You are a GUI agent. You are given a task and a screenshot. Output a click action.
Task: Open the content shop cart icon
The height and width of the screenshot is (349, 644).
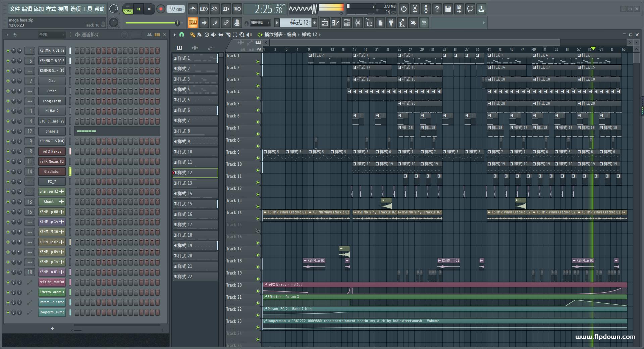(424, 23)
